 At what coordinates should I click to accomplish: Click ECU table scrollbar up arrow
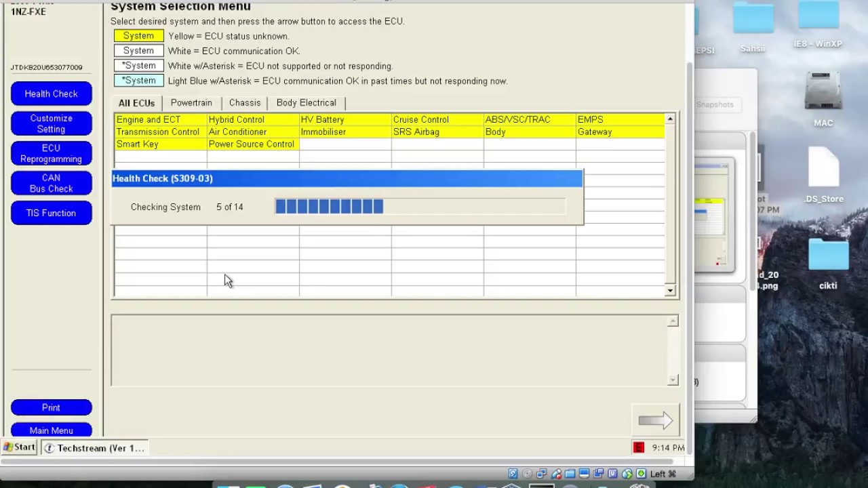[670, 119]
